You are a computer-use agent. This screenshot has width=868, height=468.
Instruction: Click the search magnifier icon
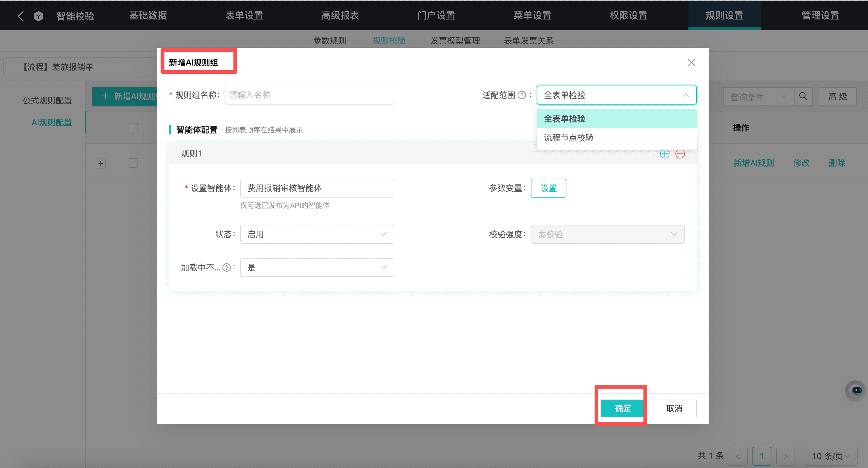tap(803, 97)
